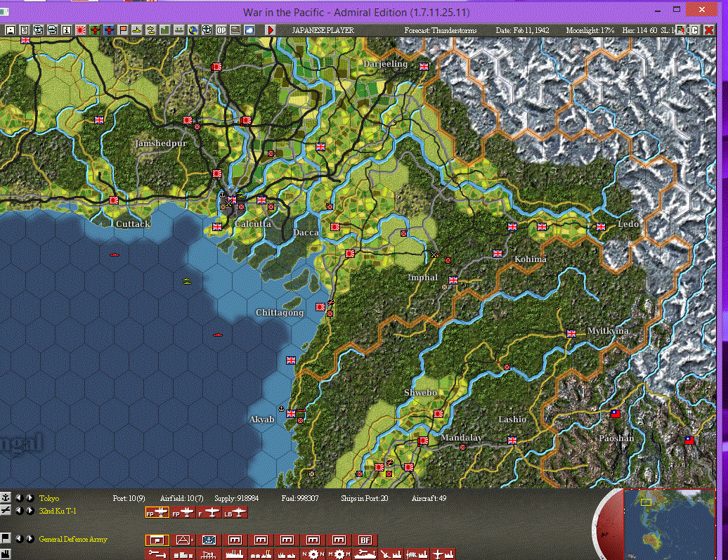728x560 pixels.
Task: Click the Akyab label on the map
Action: 262,419
